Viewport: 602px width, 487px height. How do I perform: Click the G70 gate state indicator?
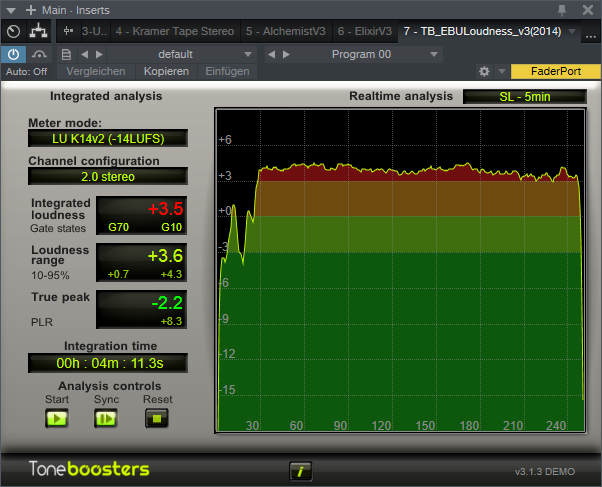(x=118, y=227)
